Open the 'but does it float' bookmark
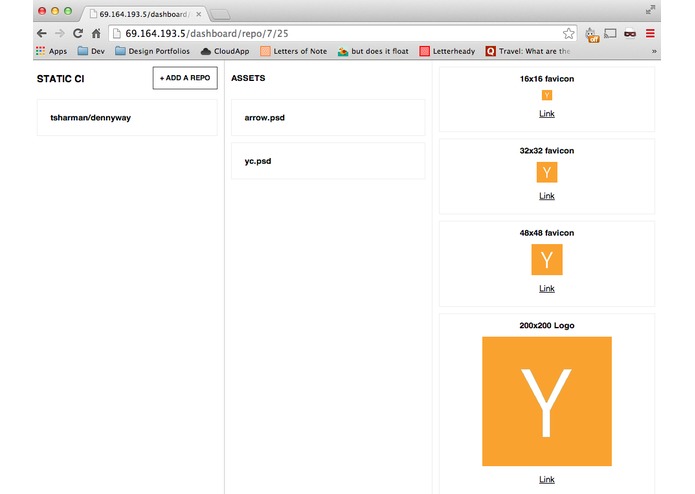The image size is (695, 494). point(373,51)
